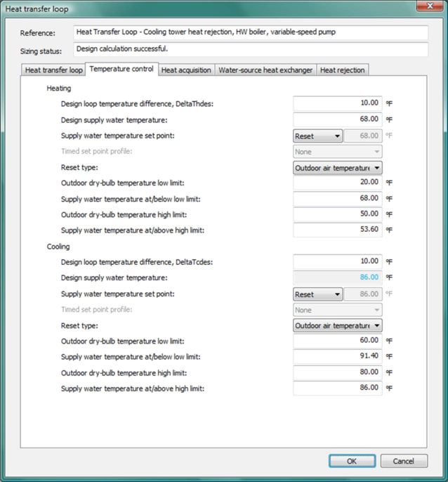448x482 pixels.
Task: Open the Heat acquisition tab
Action: (185, 70)
